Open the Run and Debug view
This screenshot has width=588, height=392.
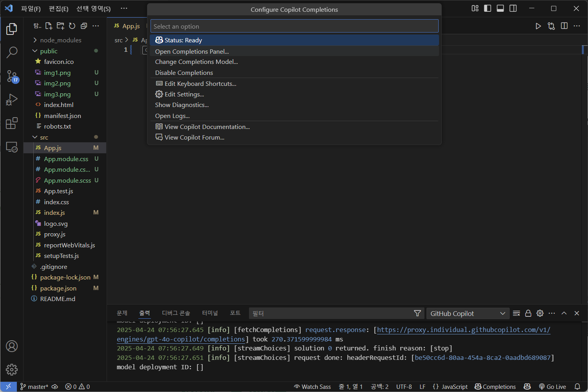coord(12,100)
